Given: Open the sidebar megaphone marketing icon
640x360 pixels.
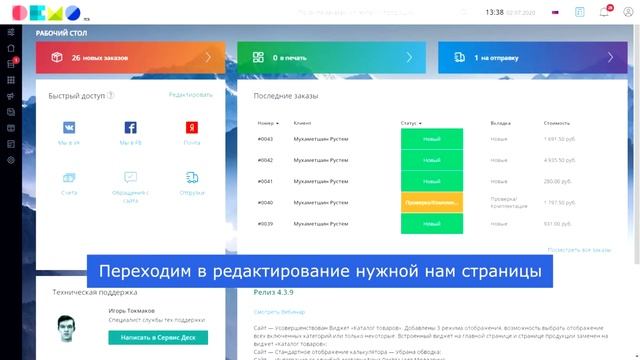Looking at the screenshot, I should click(x=11, y=96).
